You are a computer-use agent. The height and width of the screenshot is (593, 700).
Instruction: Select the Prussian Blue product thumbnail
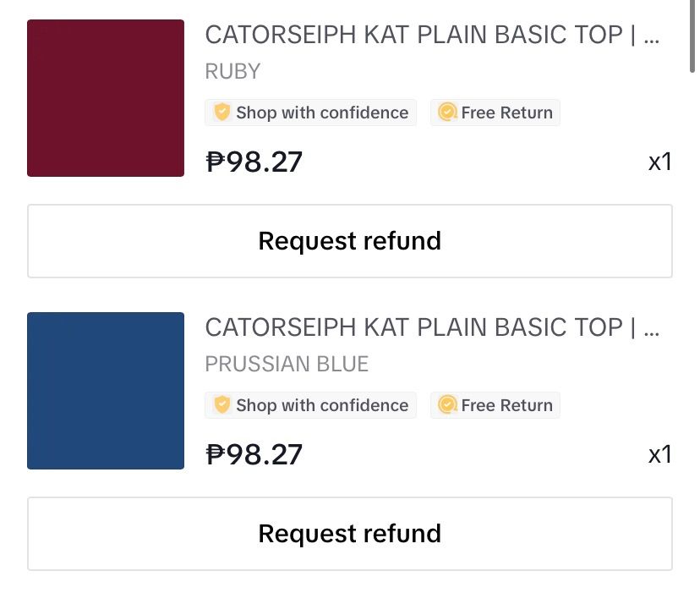click(x=105, y=391)
